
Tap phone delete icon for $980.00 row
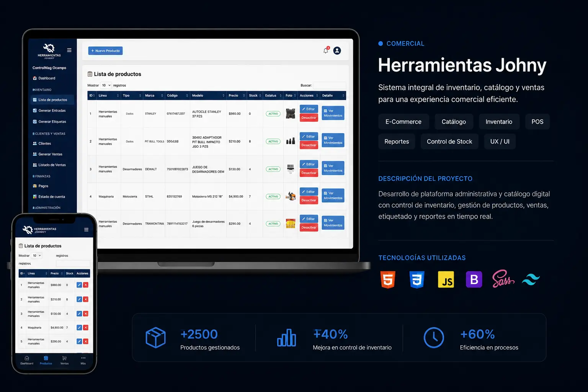pos(86,285)
